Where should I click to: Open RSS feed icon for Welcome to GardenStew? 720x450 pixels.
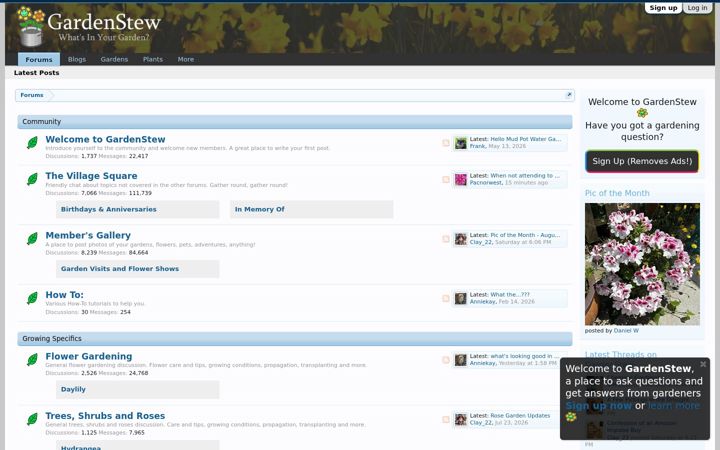(445, 143)
